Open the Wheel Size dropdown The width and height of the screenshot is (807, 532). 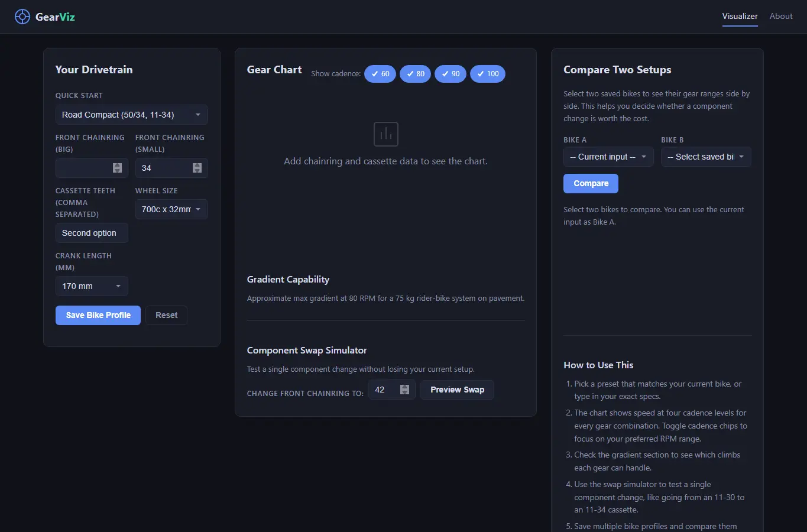click(x=171, y=209)
